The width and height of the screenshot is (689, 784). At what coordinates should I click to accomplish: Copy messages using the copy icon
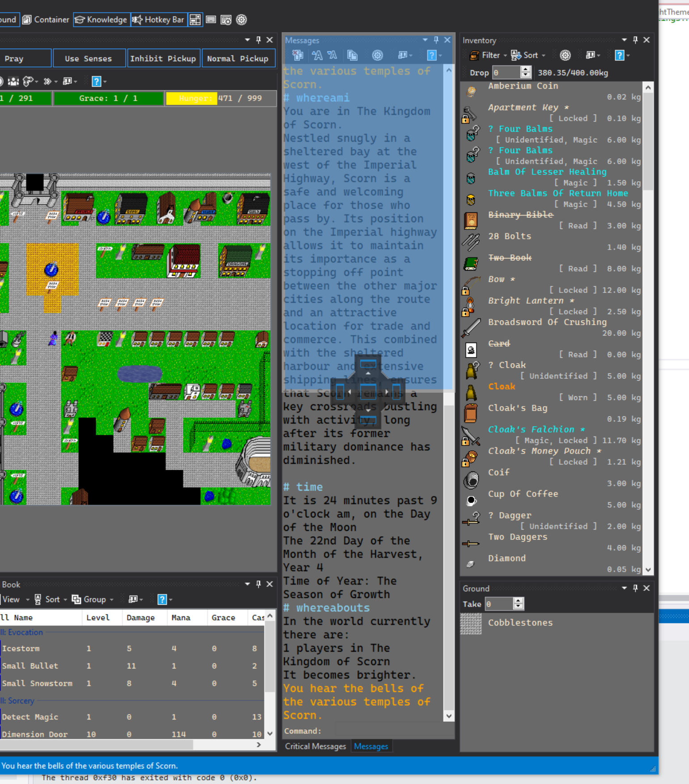352,55
